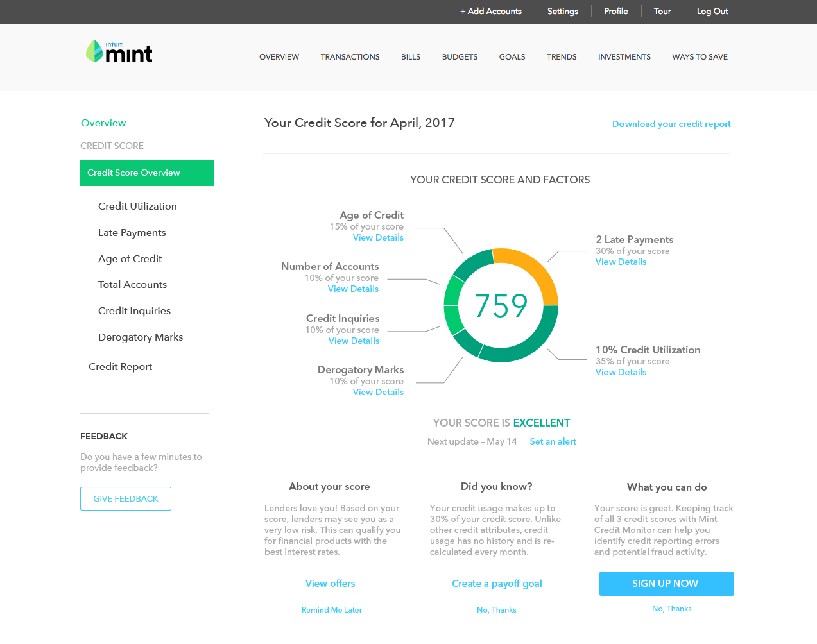This screenshot has width=817, height=644.
Task: Go to Profile page
Action: pos(616,11)
